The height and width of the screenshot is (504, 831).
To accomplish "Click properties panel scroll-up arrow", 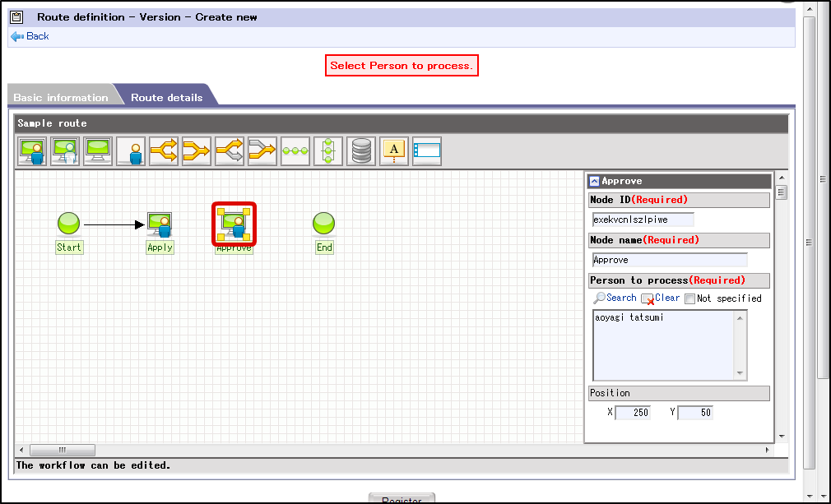I will [x=782, y=178].
